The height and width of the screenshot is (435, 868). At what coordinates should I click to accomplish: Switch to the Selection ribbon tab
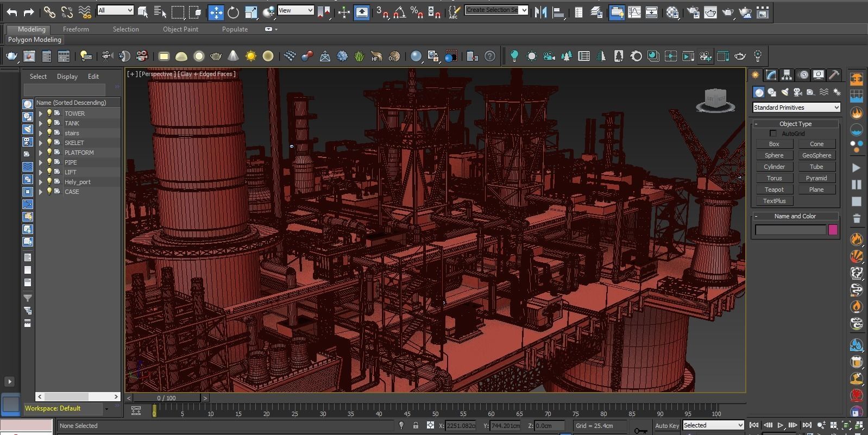[126, 29]
